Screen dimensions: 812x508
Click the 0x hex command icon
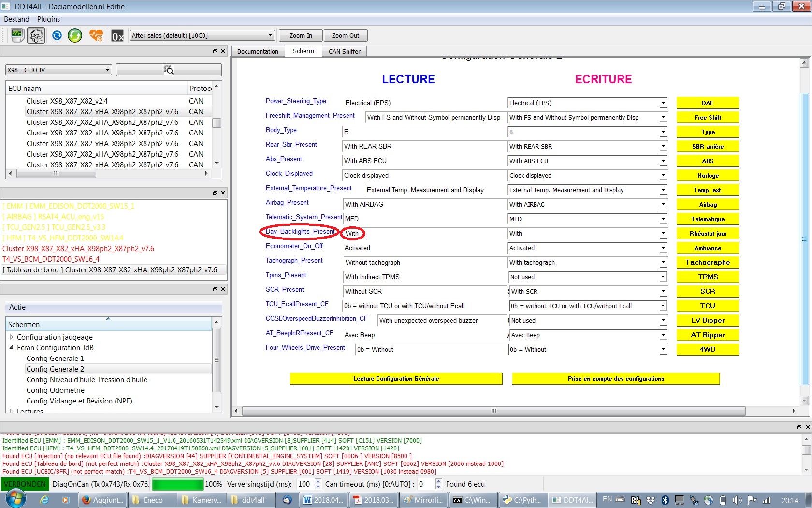[x=117, y=36]
